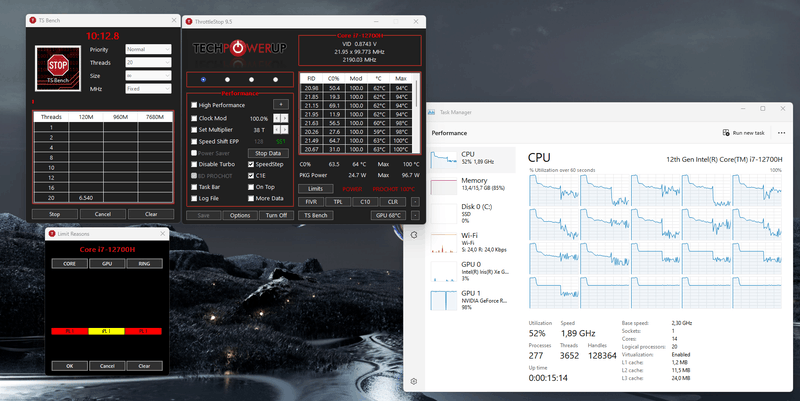This screenshot has width=800, height=401.
Task: Increase Set Multiplier with right arrow
Action: (285, 130)
